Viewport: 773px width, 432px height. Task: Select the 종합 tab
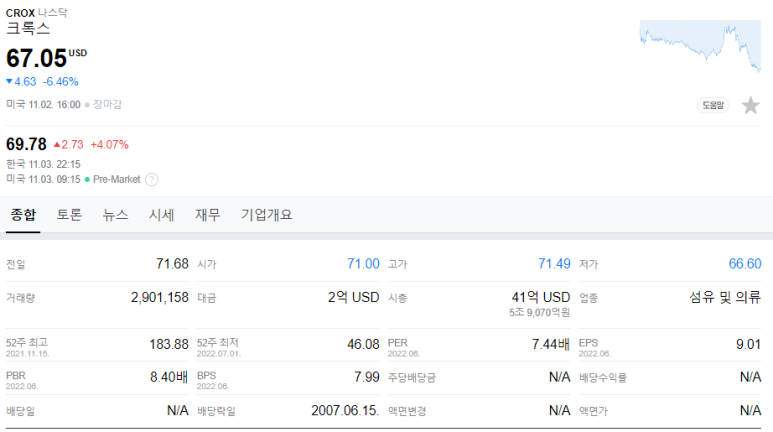[x=23, y=215]
